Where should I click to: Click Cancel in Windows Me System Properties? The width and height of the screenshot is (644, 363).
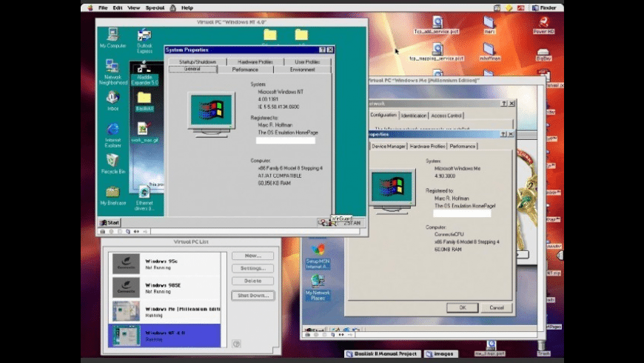pos(496,307)
